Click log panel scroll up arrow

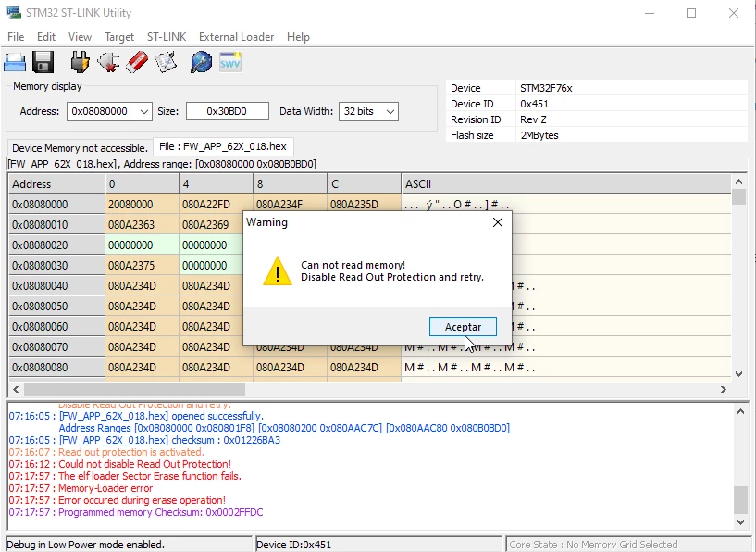pyautogui.click(x=741, y=411)
